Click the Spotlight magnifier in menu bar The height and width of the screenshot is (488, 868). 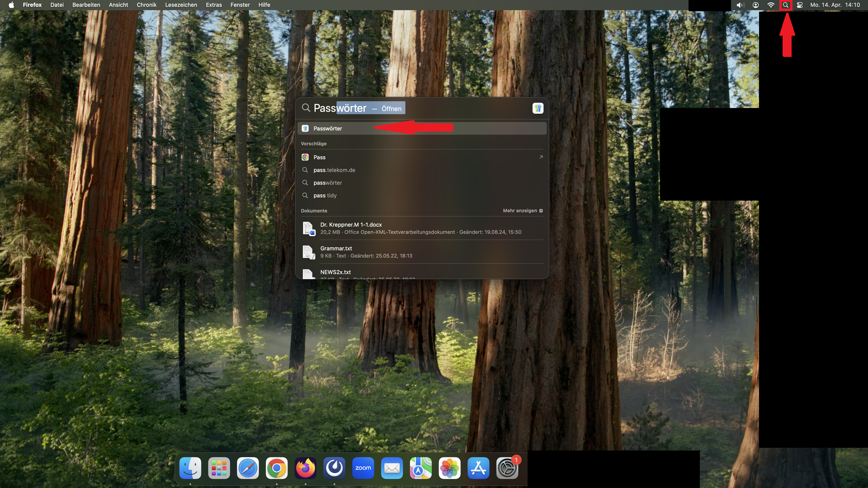(786, 5)
